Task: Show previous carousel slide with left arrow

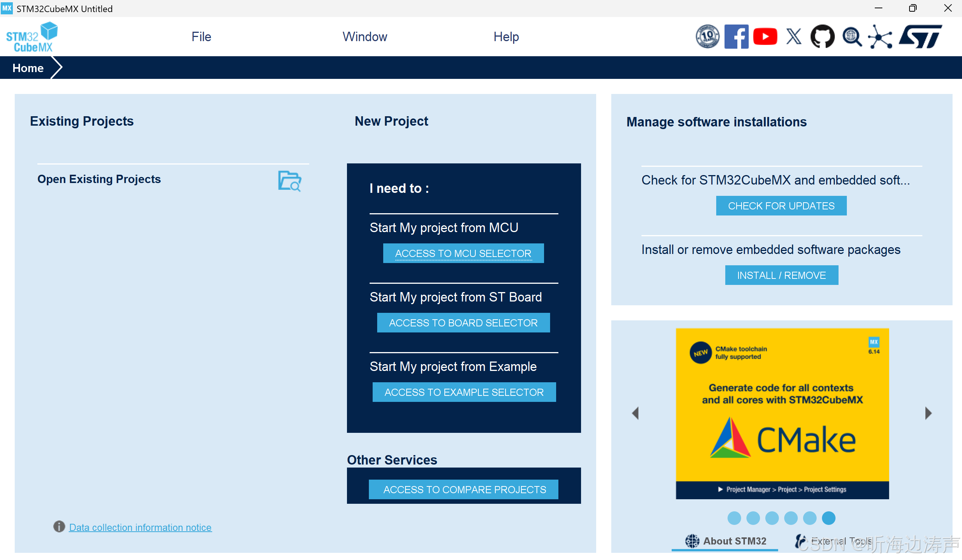Action: pos(636,413)
